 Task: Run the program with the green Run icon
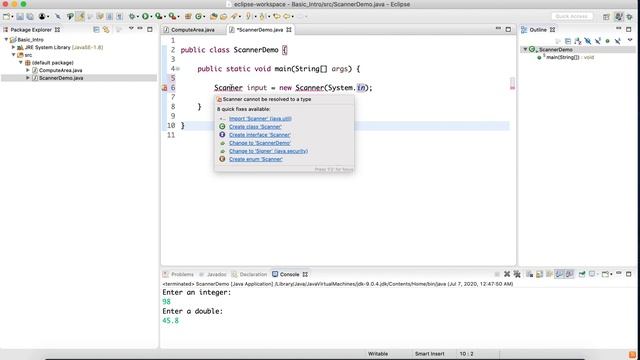(x=145, y=16)
